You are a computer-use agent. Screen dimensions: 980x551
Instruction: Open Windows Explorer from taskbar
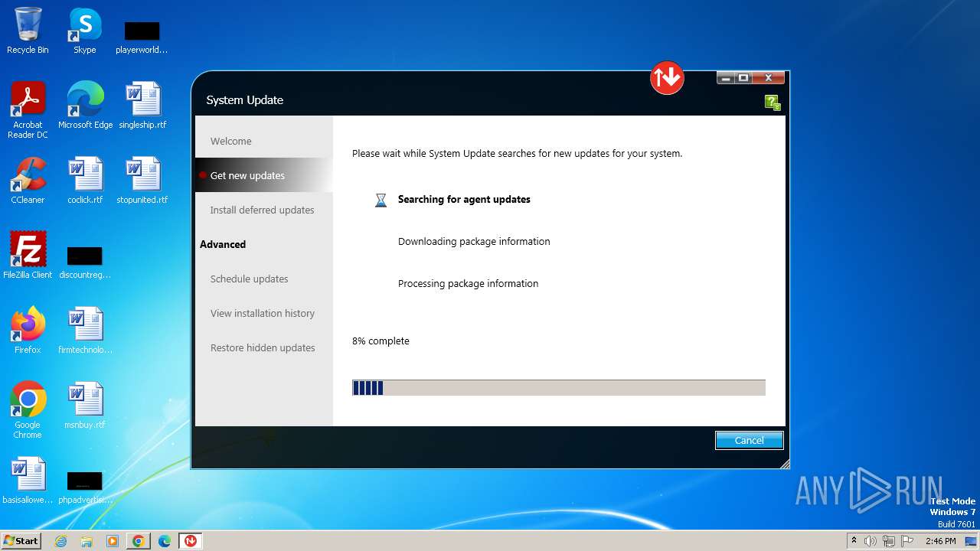tap(87, 541)
